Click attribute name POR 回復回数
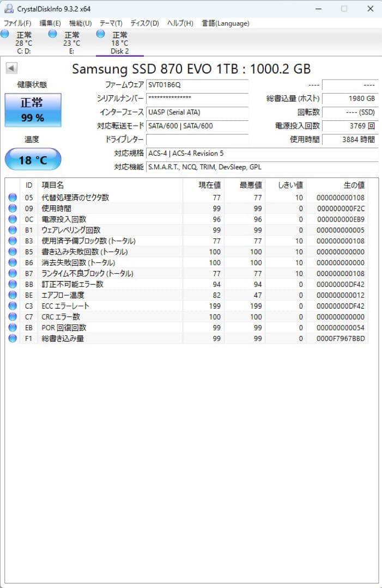This screenshot has width=382, height=588. 64,328
